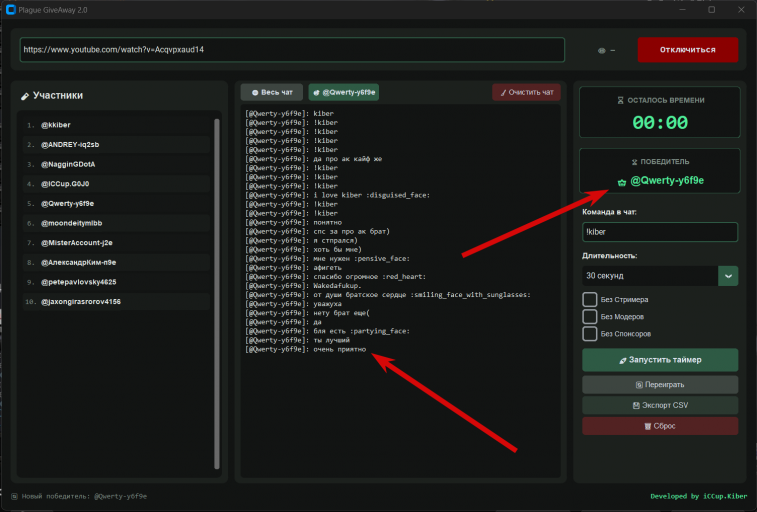Click the 00:00 remaining time display
The image size is (757, 512).
tap(660, 123)
